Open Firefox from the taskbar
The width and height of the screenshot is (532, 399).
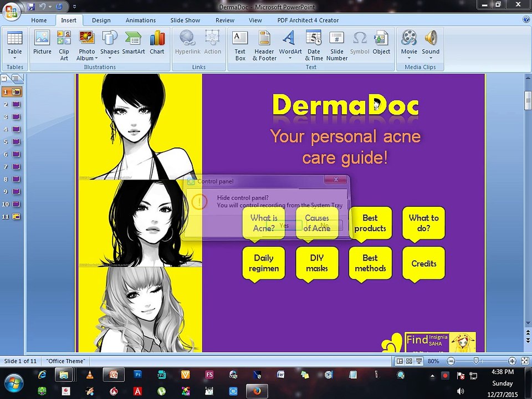[257, 391]
